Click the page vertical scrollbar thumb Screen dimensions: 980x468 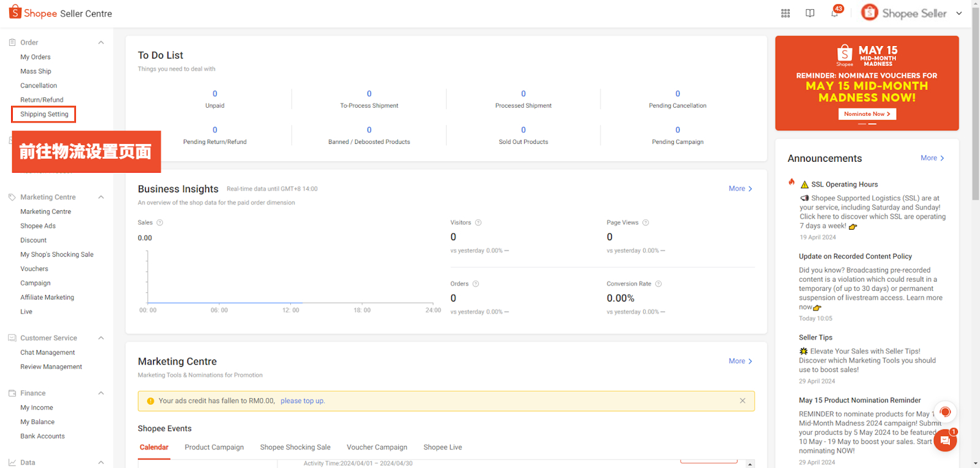(x=975, y=104)
